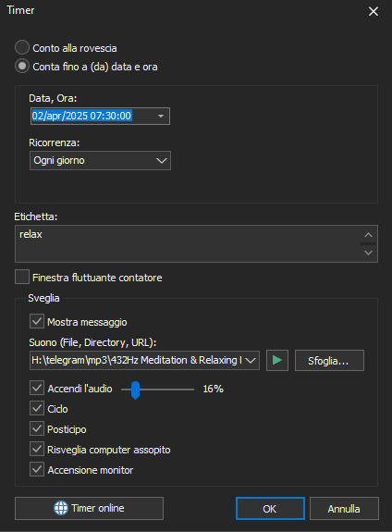
Task: Click the Sfoglia... browse button
Action: 329,360
